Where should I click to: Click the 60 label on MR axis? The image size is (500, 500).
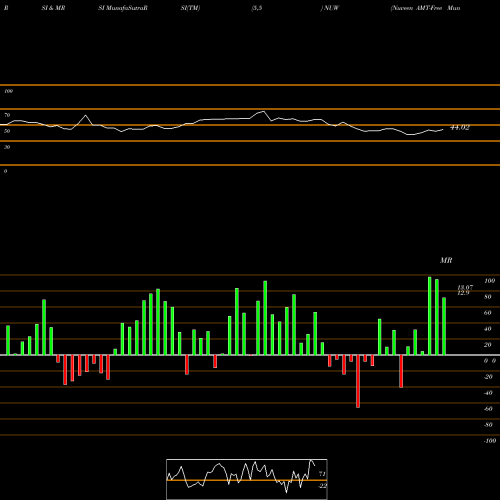pyautogui.click(x=488, y=313)
